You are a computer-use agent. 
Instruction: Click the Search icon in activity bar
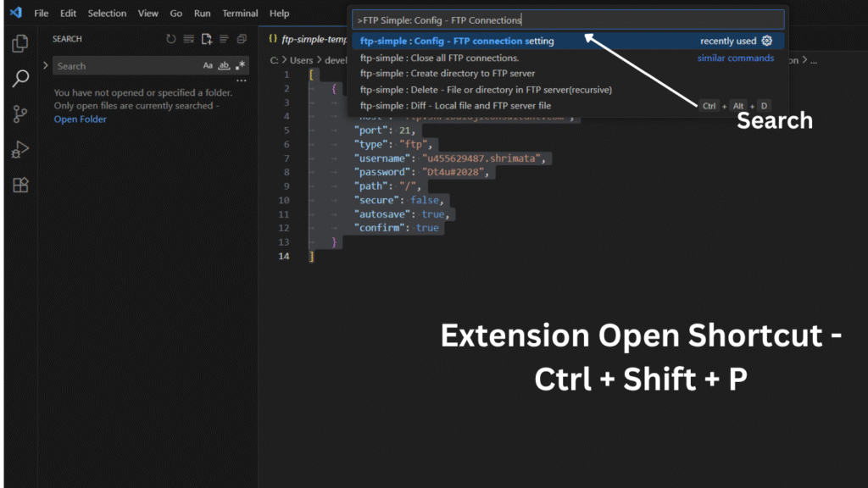[x=20, y=79]
